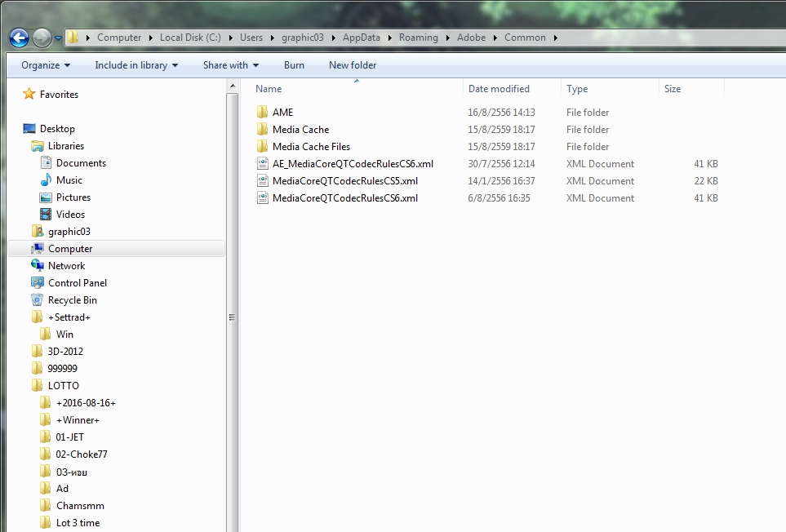The image size is (786, 532).
Task: Open the LOTTO folder in tree
Action: tap(64, 385)
